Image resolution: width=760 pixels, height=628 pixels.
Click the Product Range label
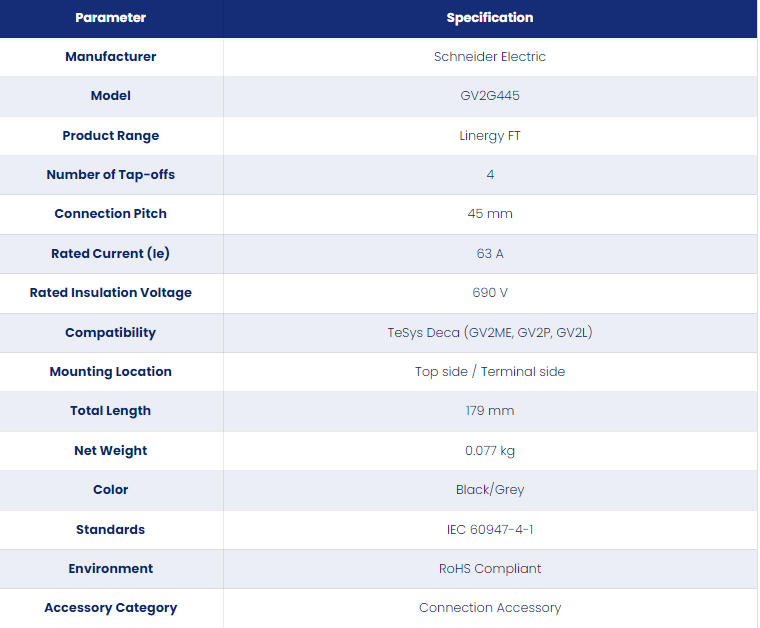(111, 136)
